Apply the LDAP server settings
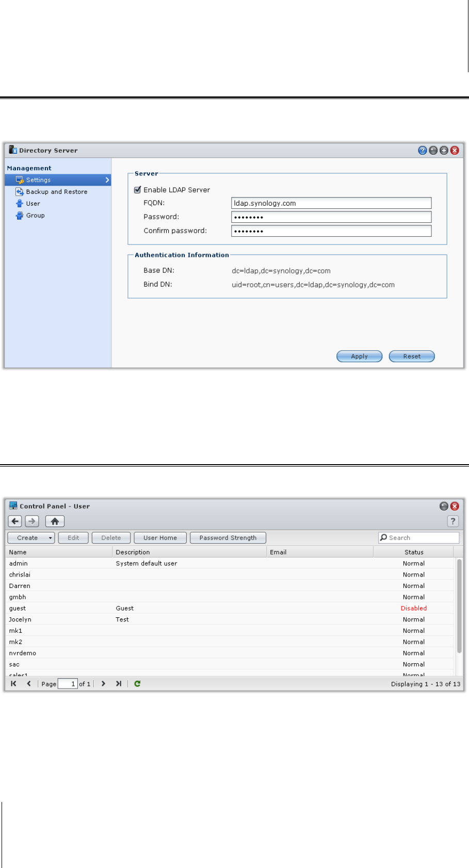469x868 pixels. click(360, 356)
